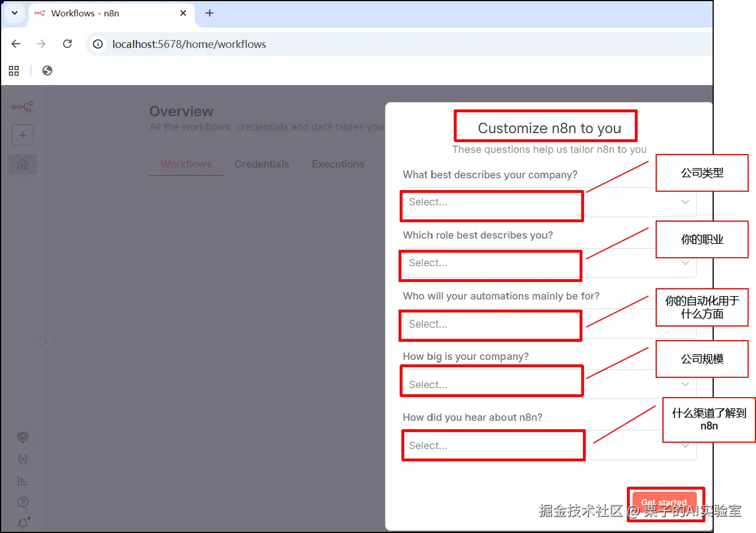Viewport: 756px width, 533px height.
Task: Click the 'How big is your company?' label
Action: pyautogui.click(x=466, y=356)
